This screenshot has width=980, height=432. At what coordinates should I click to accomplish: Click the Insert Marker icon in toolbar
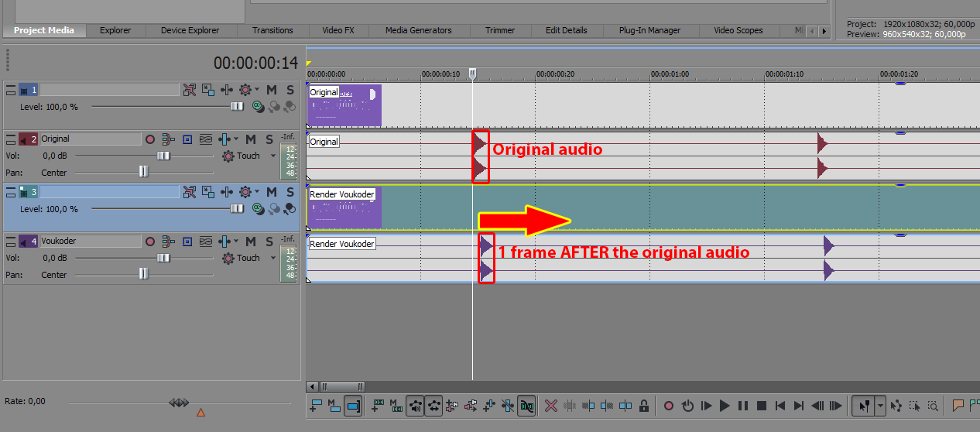[x=958, y=405]
